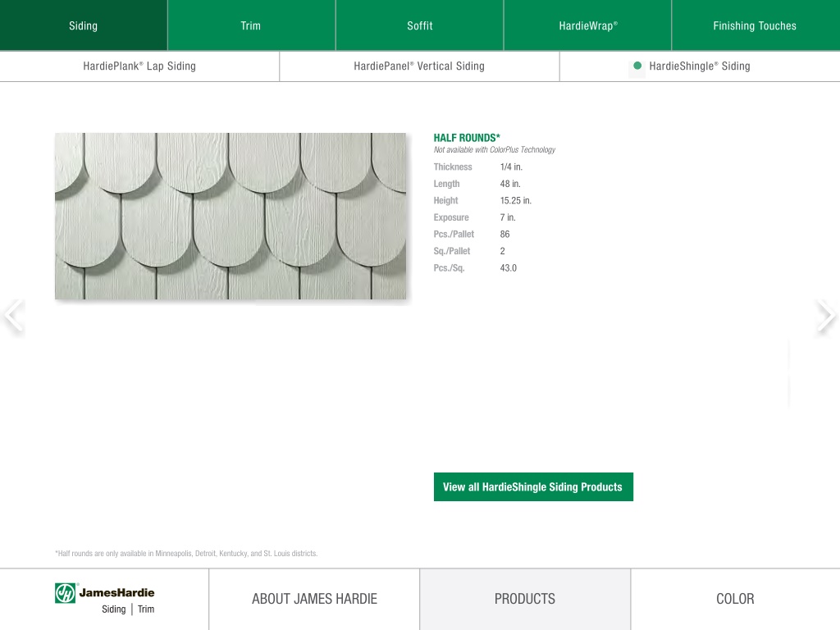
Task: Click the Height value '15.25 in.'
Action: (515, 201)
